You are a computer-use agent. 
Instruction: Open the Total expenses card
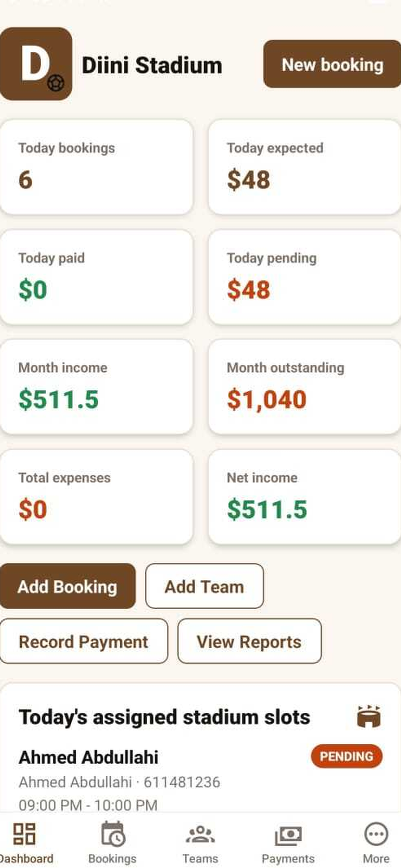pyautogui.click(x=97, y=497)
